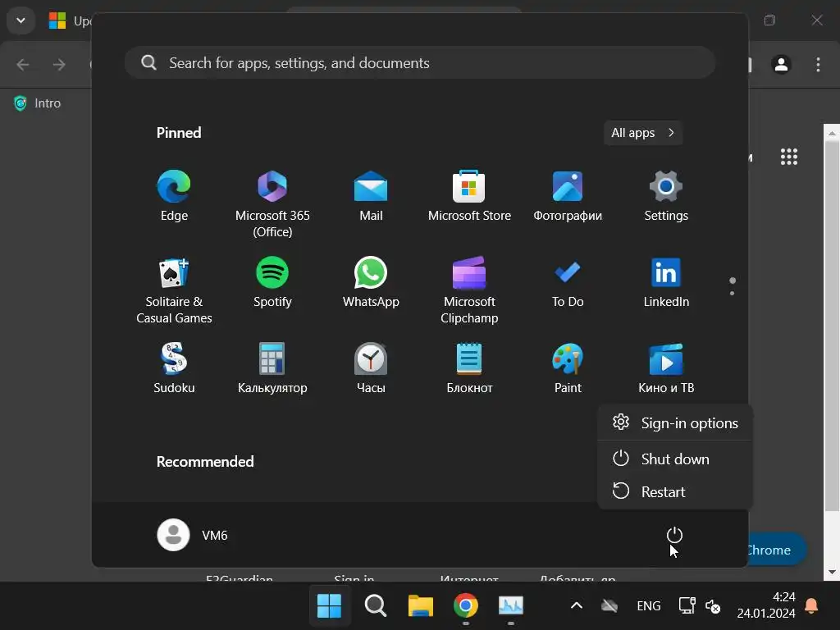The height and width of the screenshot is (630, 840).
Task: Open Chrome's three-dot menu
Action: [818, 64]
